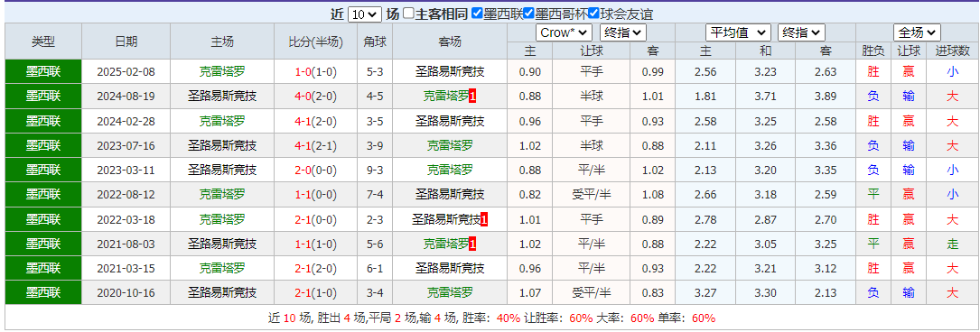Screen dimensions: 980x332
Task: Click away team 圣路易斯竞技 in 2025-02-08 row
Action: 450,72
